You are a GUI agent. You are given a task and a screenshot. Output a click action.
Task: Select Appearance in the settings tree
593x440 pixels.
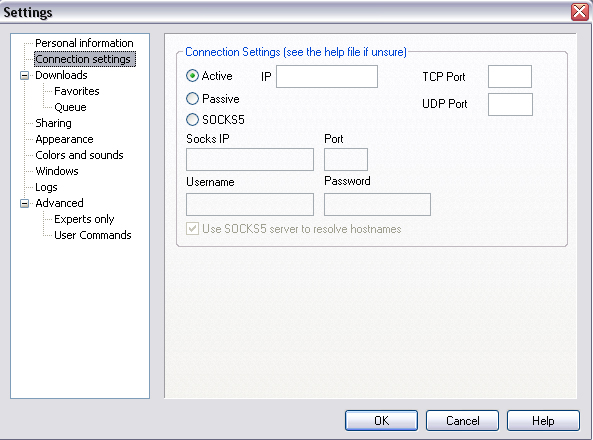[64, 139]
